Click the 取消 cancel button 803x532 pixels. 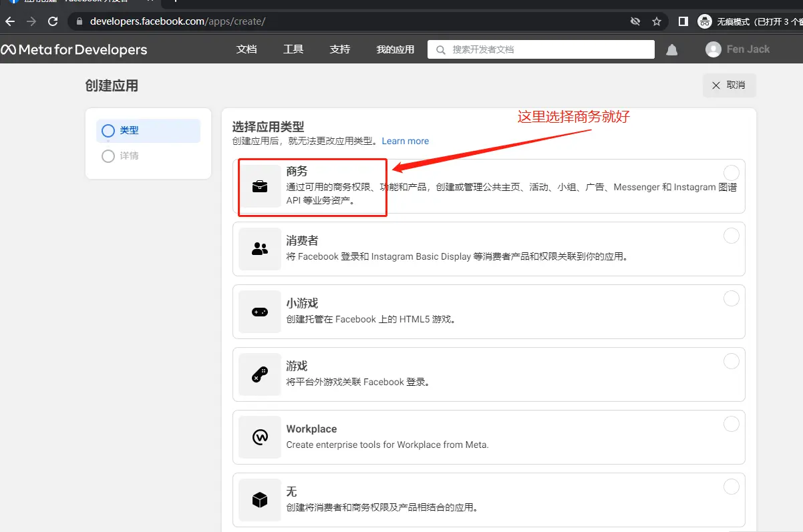[x=729, y=85]
